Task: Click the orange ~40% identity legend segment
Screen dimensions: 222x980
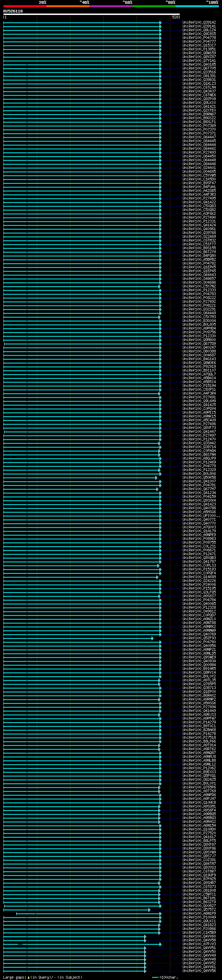Action: [x=68, y=6]
